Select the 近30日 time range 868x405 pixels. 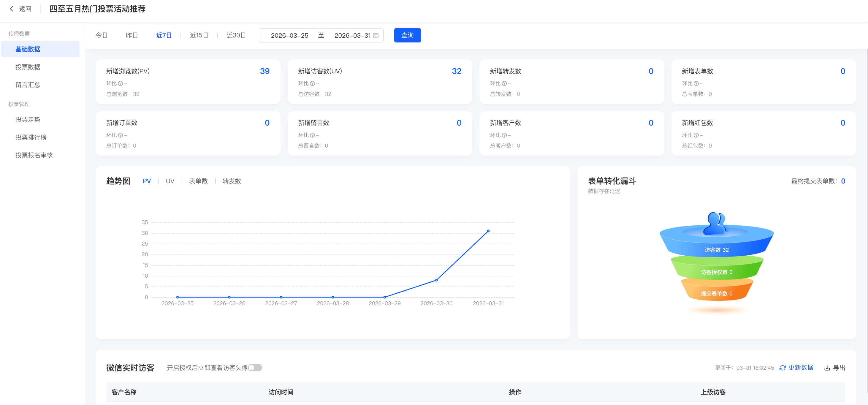pyautogui.click(x=236, y=35)
